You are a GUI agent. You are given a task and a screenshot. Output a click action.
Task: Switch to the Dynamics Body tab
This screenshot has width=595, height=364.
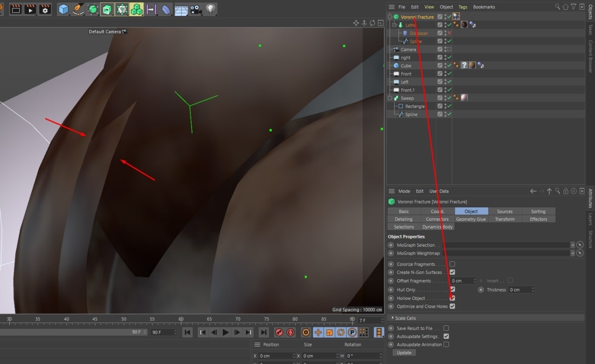coord(437,227)
